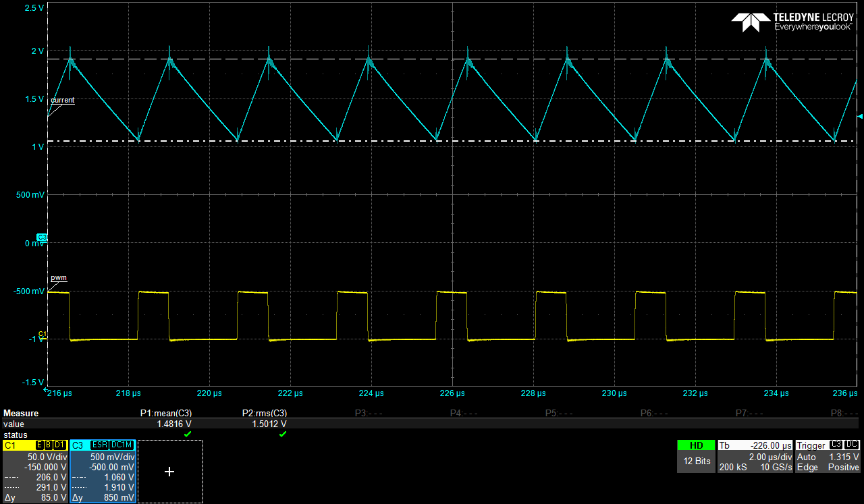
Task: Open the Tb timebase descriptor box
Action: pos(755,456)
